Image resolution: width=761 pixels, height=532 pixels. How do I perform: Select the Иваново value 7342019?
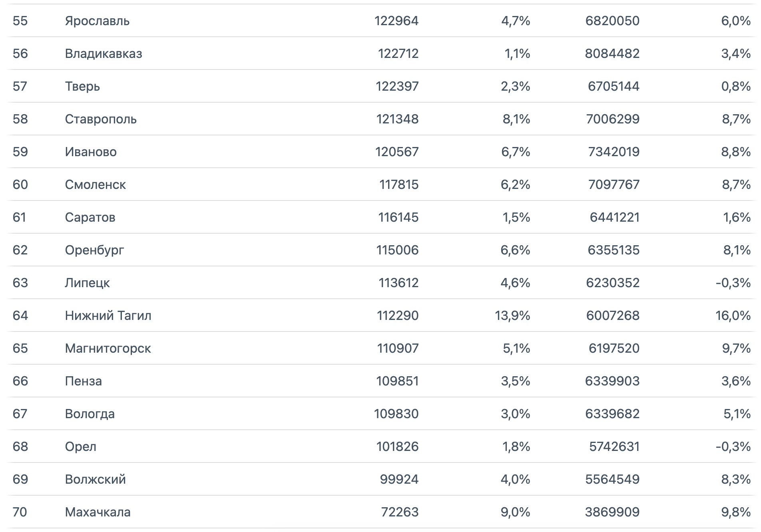click(614, 152)
